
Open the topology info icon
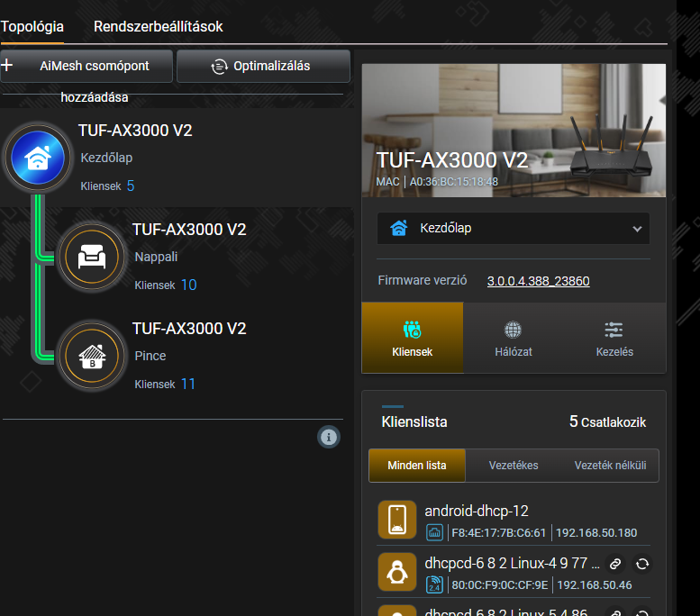click(x=329, y=437)
